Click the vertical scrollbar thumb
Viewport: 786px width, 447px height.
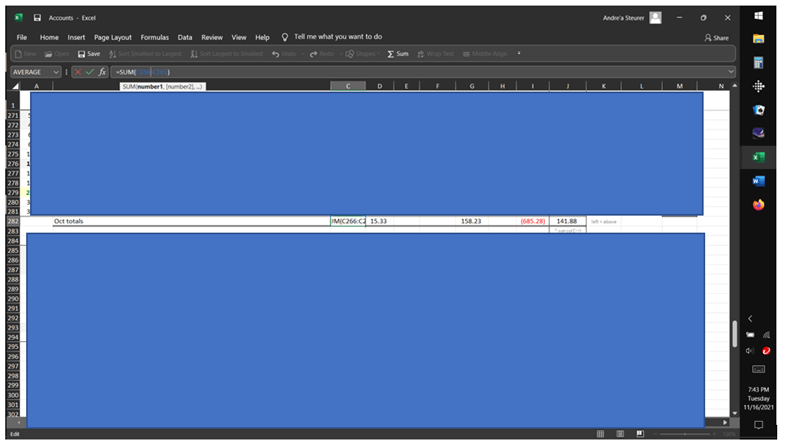734,334
